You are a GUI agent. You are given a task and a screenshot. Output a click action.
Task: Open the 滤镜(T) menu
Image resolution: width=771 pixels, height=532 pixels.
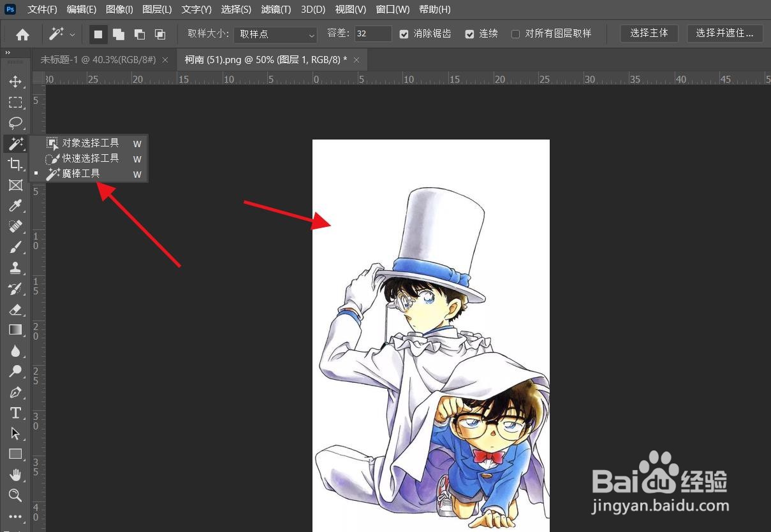coord(276,10)
